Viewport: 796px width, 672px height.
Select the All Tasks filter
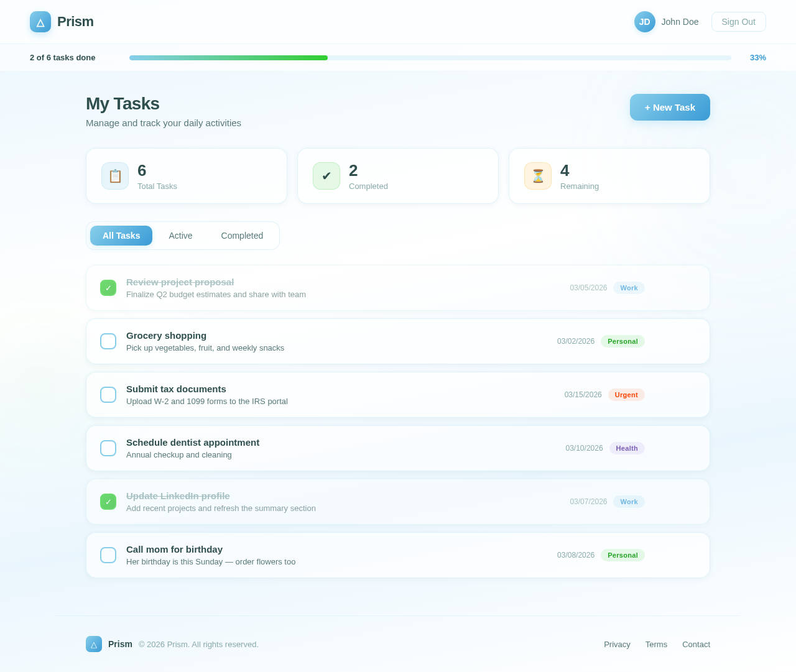tap(121, 236)
